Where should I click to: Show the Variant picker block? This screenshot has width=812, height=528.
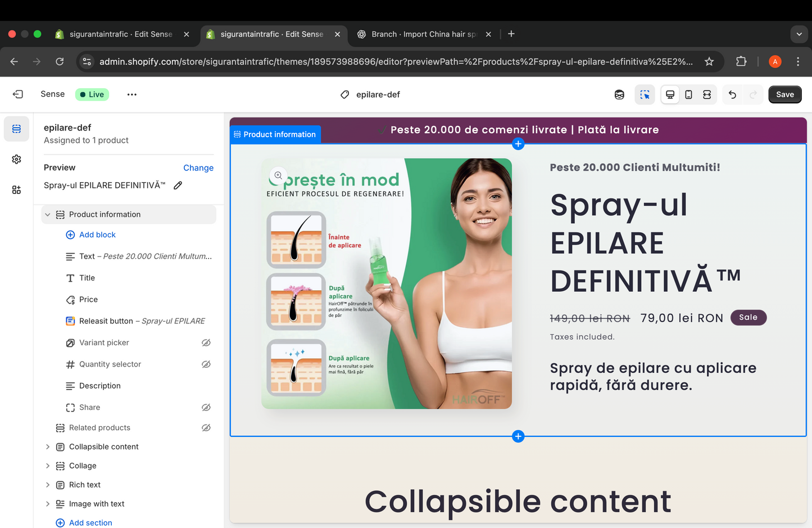tap(206, 343)
